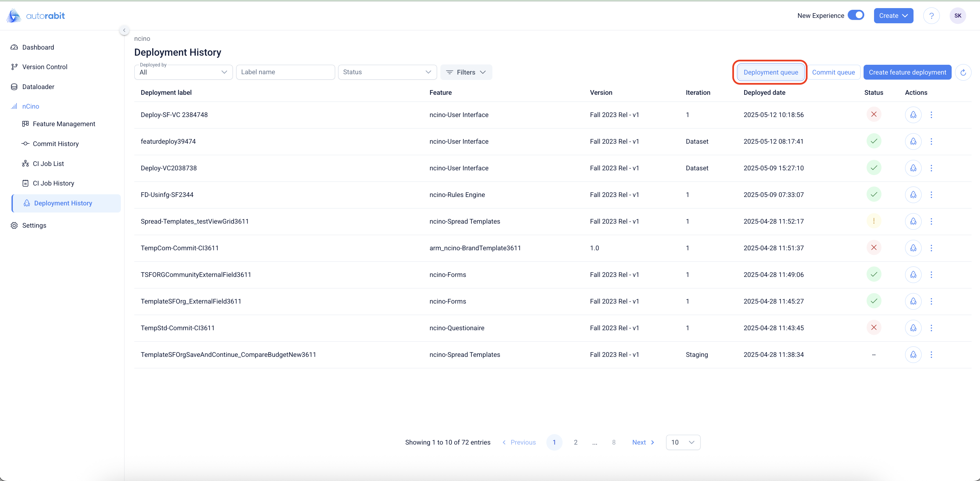Image resolution: width=980 pixels, height=481 pixels.
Task: Click the SK user avatar
Action: point(957,16)
